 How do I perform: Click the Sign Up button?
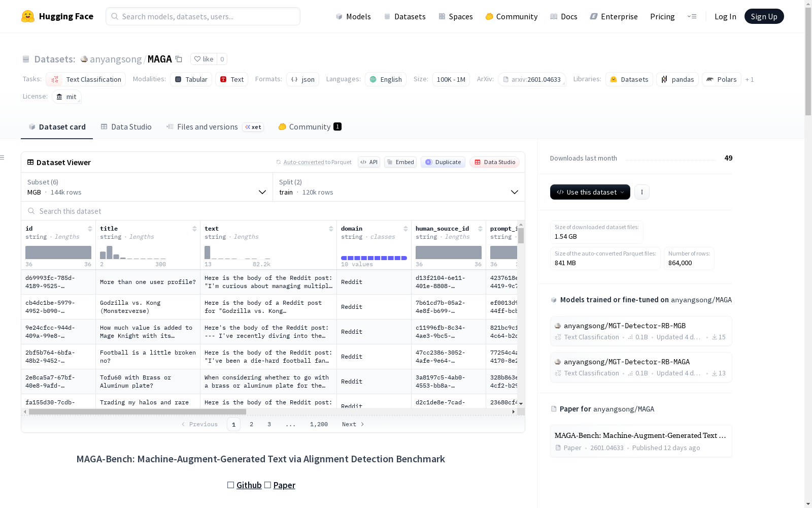coord(764,16)
